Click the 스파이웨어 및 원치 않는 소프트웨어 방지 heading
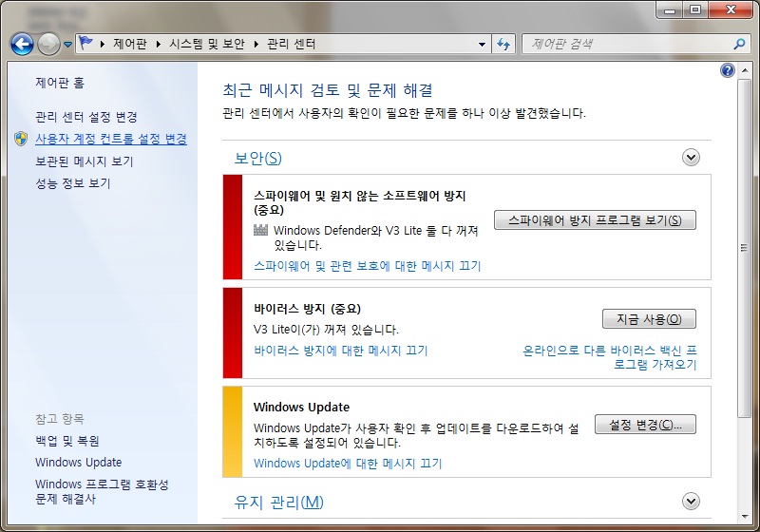The height and width of the screenshot is (532, 760). tap(360, 202)
